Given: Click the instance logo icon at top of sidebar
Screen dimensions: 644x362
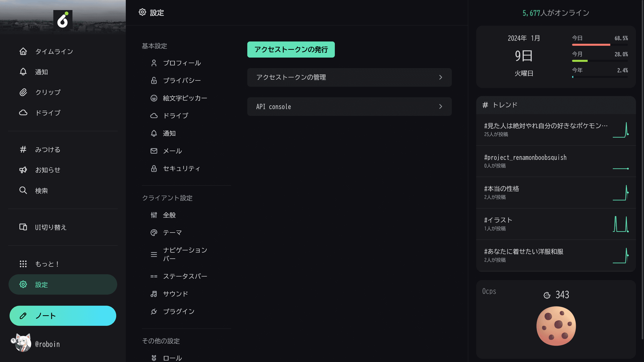Looking at the screenshot, I should [x=63, y=20].
